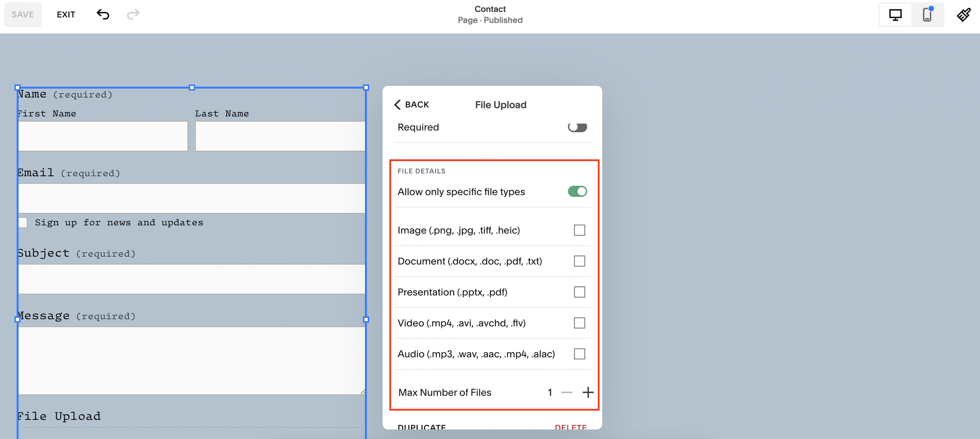Switch to desktop view icon
This screenshot has height=439, width=980.
pos(895,15)
